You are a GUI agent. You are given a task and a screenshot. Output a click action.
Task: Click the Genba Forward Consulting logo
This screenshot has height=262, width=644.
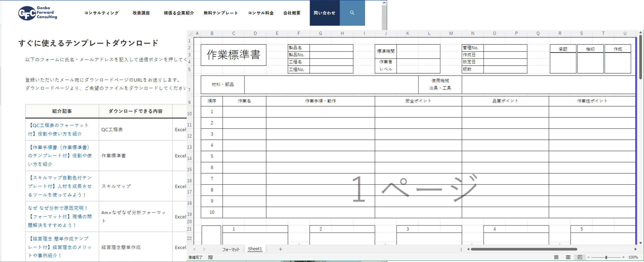pos(38,13)
